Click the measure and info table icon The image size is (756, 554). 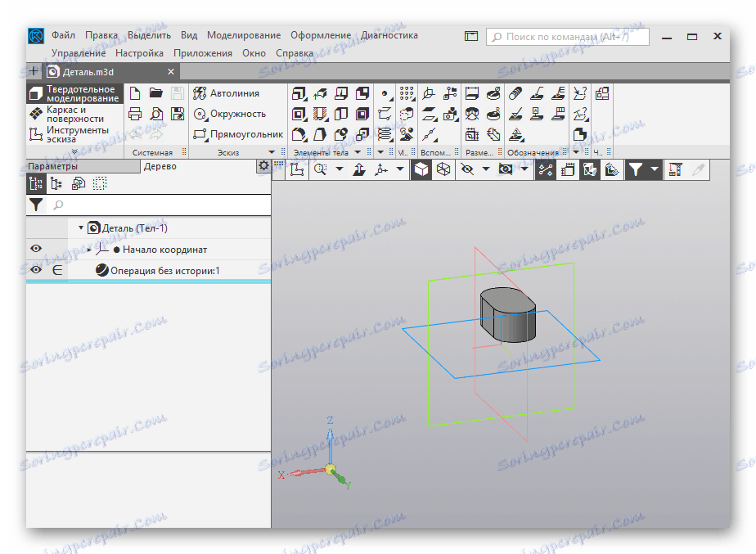pyautogui.click(x=675, y=169)
